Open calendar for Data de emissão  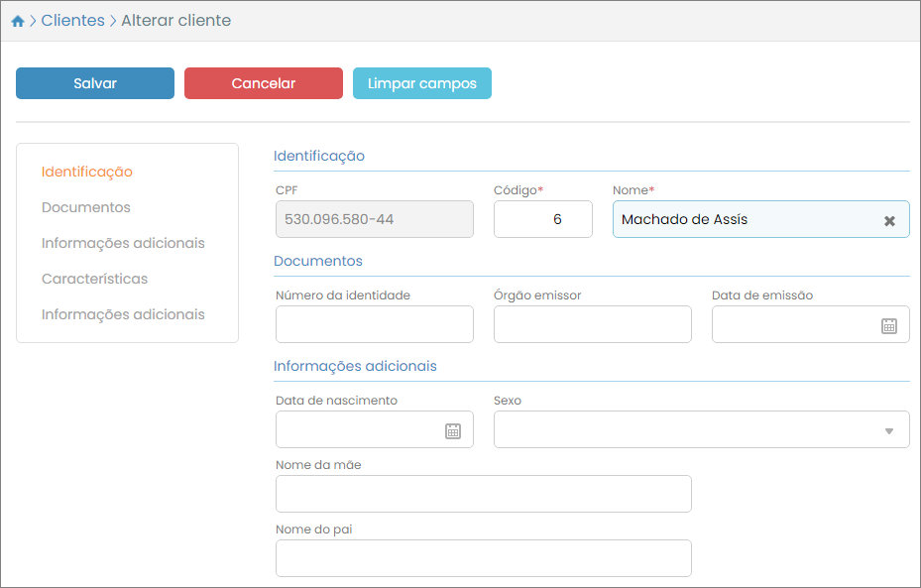[x=889, y=325]
